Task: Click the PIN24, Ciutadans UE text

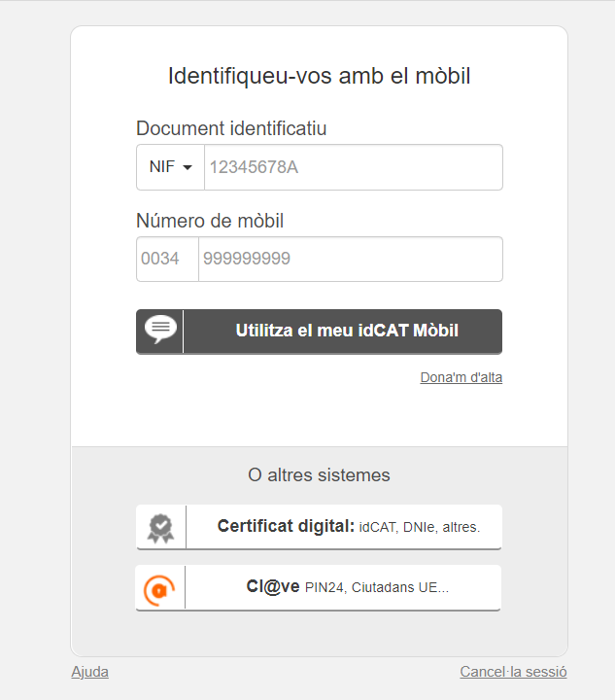Action: point(376,587)
